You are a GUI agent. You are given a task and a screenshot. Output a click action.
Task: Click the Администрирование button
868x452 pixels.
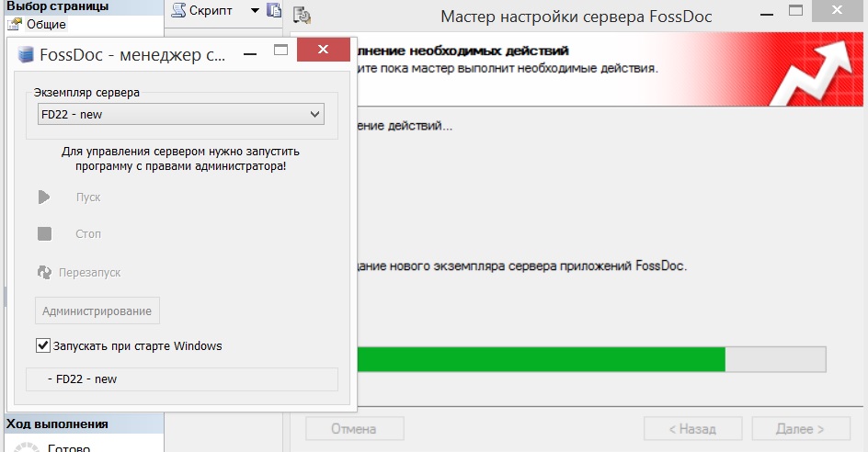pyautogui.click(x=97, y=311)
